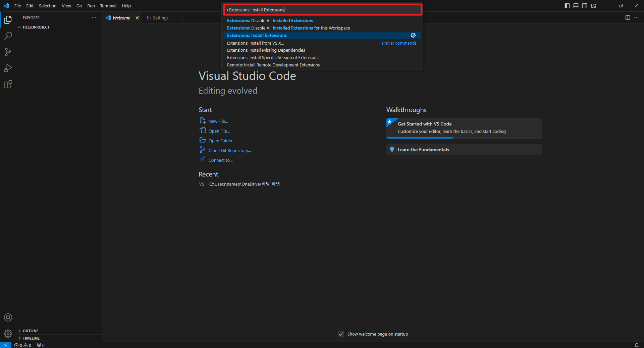Open the Run menu
This screenshot has height=348, width=644.
(x=91, y=6)
